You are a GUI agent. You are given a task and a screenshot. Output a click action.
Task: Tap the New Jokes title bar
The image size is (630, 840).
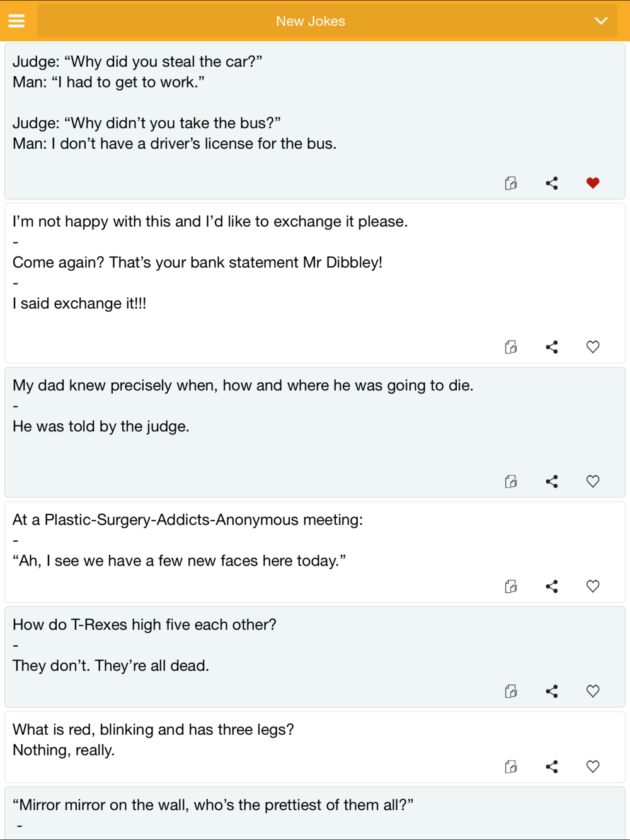click(310, 21)
